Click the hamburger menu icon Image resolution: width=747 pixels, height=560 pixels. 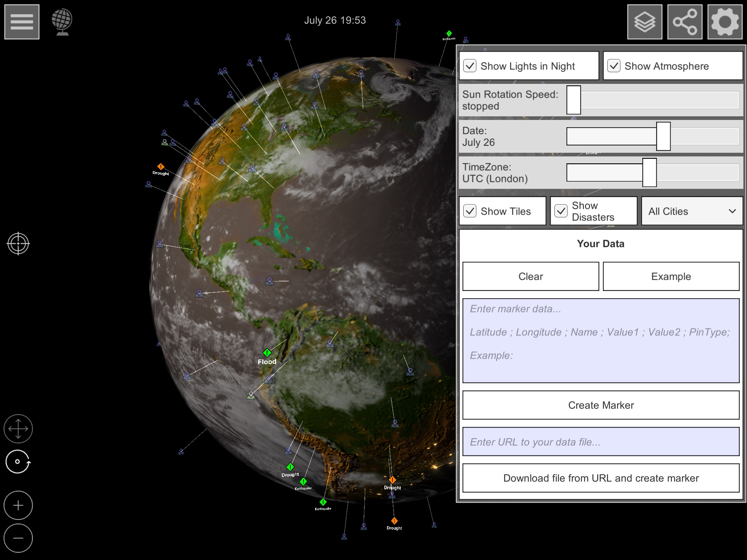coord(22,22)
